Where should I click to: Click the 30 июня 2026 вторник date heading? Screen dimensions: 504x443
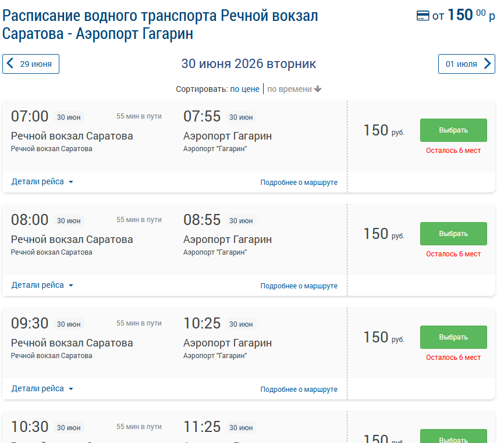(249, 63)
